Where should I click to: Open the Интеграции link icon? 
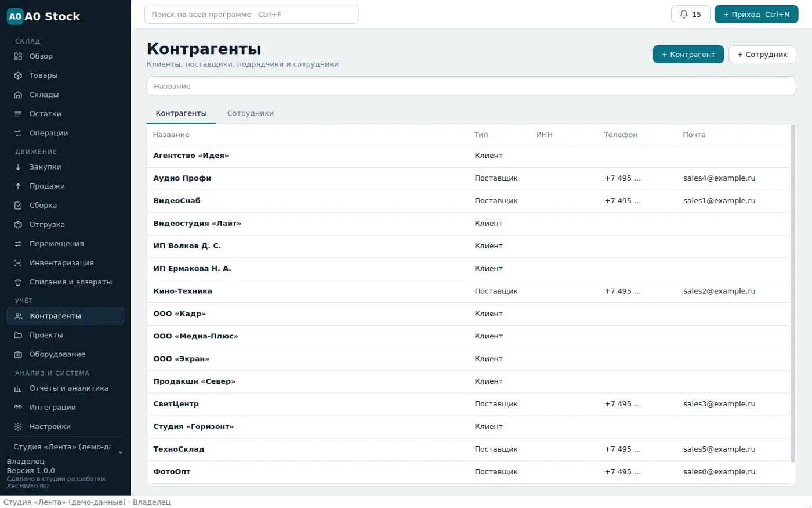click(x=18, y=407)
